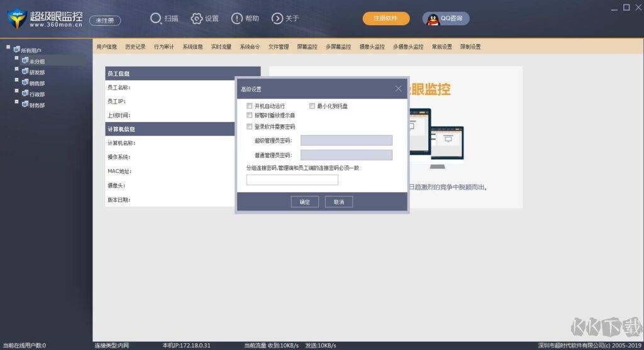Click the 财务部 group icon
Image resolution: width=644 pixels, height=350 pixels.
[25, 105]
